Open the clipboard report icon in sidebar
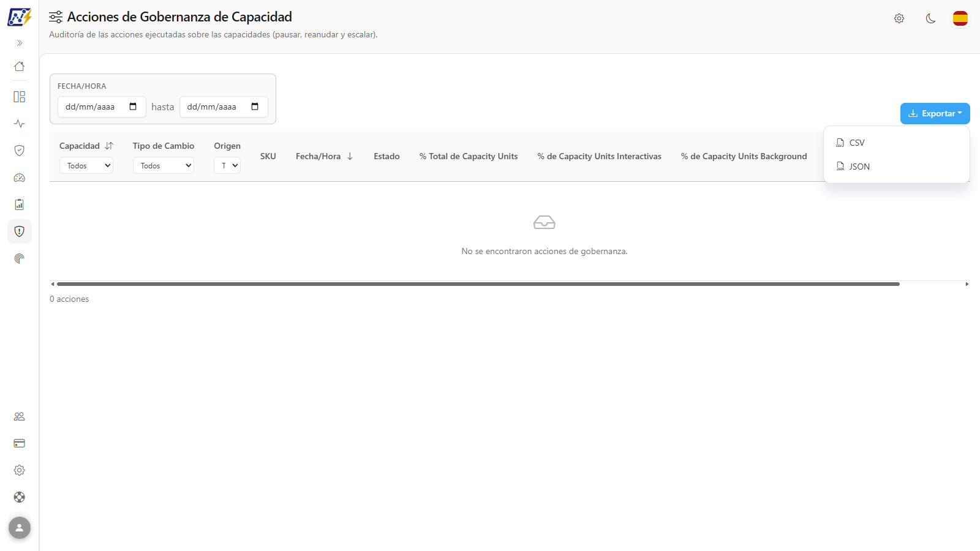The height and width of the screenshot is (551, 980). click(x=20, y=204)
